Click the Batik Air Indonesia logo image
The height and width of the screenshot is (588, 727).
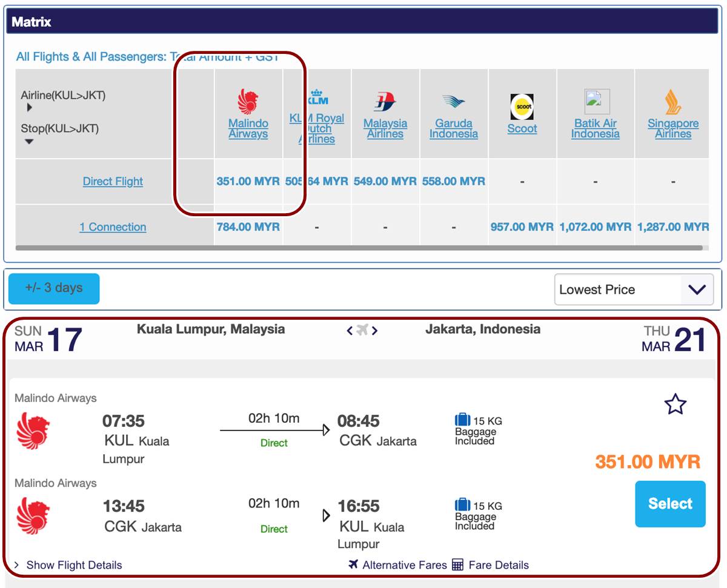point(597,102)
